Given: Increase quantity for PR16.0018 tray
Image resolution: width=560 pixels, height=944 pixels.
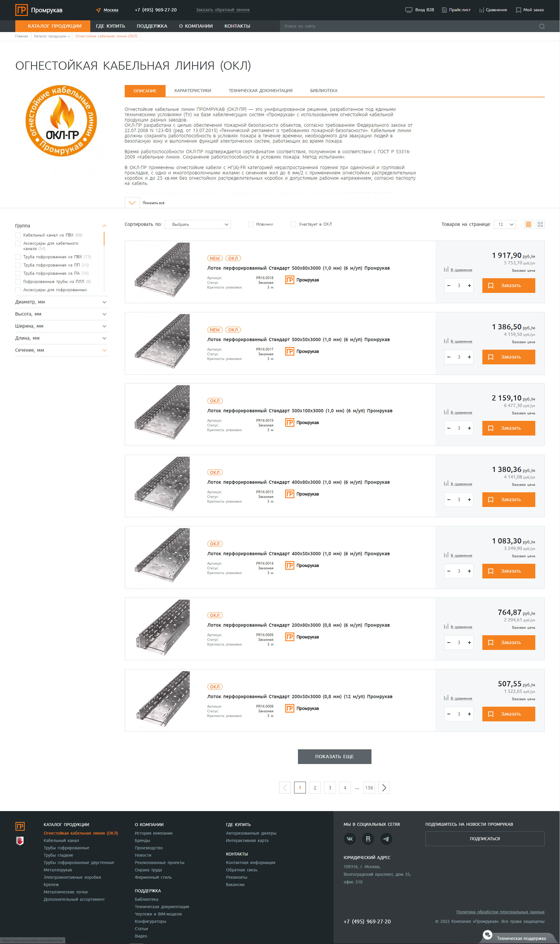Looking at the screenshot, I should click(469, 286).
